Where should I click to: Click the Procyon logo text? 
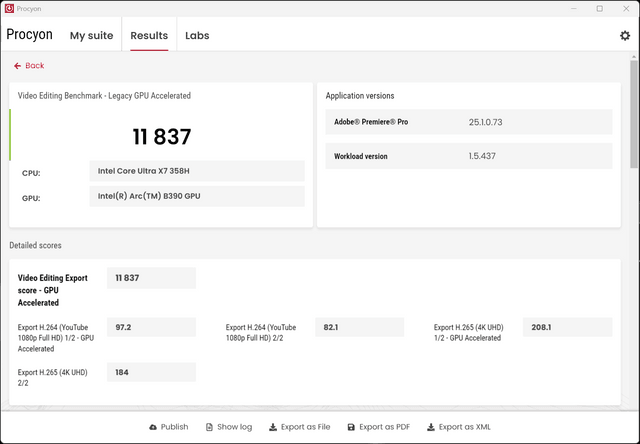pos(29,34)
